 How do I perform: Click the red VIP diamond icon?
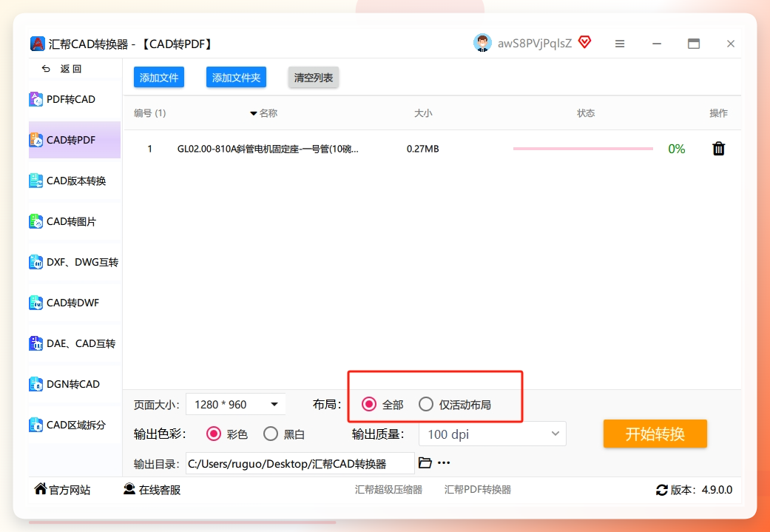(584, 42)
